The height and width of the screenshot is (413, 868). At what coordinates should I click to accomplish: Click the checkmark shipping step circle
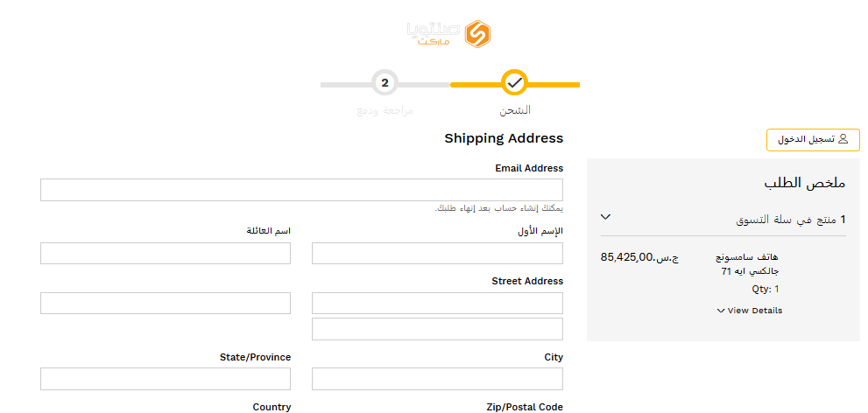[x=515, y=83]
